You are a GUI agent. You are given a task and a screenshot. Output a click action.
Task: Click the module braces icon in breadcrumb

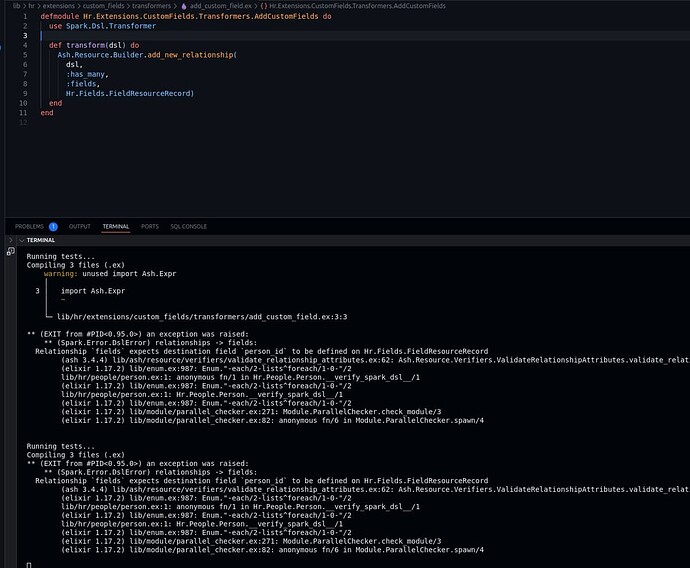click(x=264, y=6)
